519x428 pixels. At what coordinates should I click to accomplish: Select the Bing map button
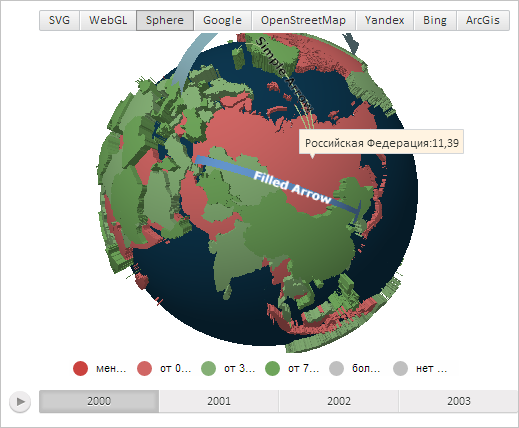(435, 20)
